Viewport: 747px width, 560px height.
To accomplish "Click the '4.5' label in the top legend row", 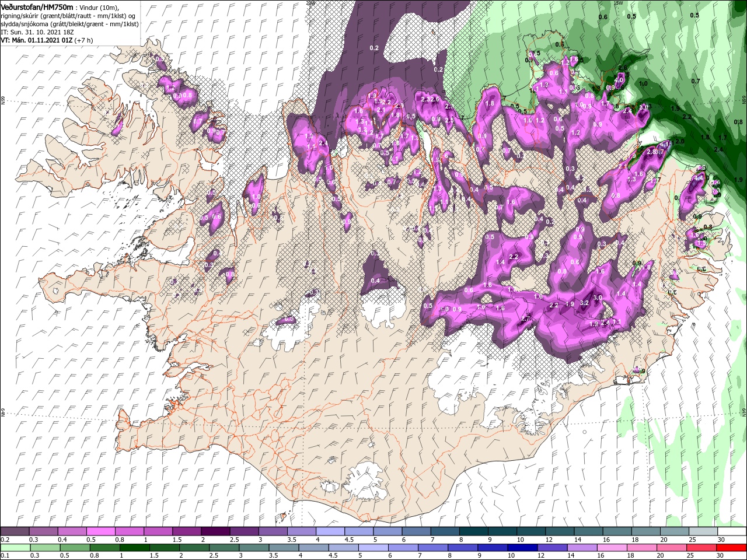I will [x=349, y=540].
